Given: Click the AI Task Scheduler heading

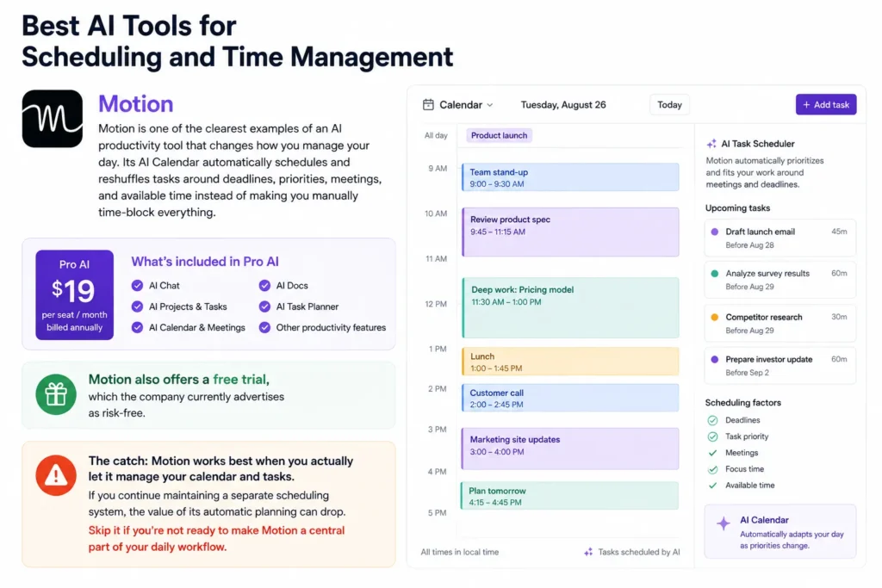Looking at the screenshot, I should (758, 144).
